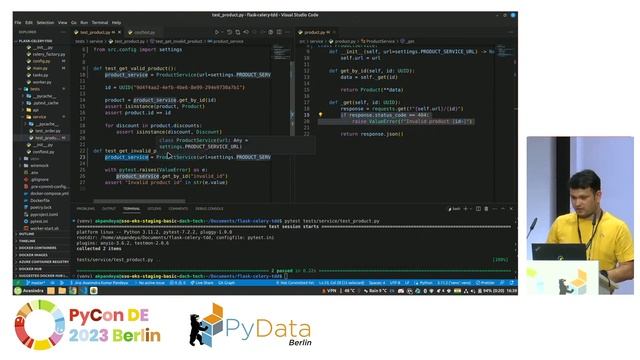The width and height of the screenshot is (640, 360).
Task: Open the Terminal menu in menu bar
Action: coord(100,23)
